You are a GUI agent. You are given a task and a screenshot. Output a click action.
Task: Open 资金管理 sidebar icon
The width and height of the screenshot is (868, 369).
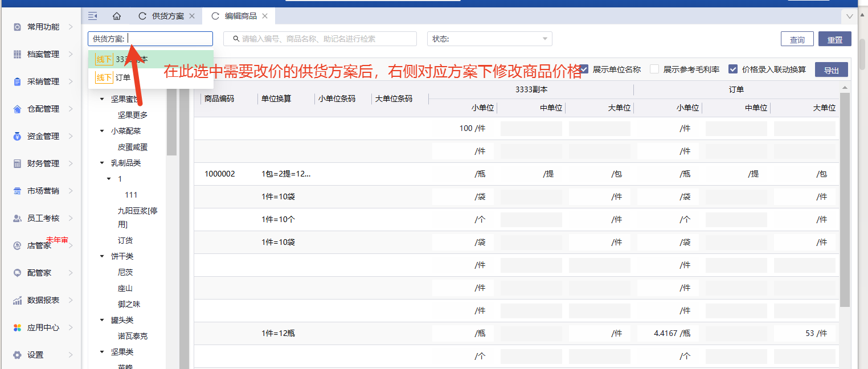[x=17, y=136]
